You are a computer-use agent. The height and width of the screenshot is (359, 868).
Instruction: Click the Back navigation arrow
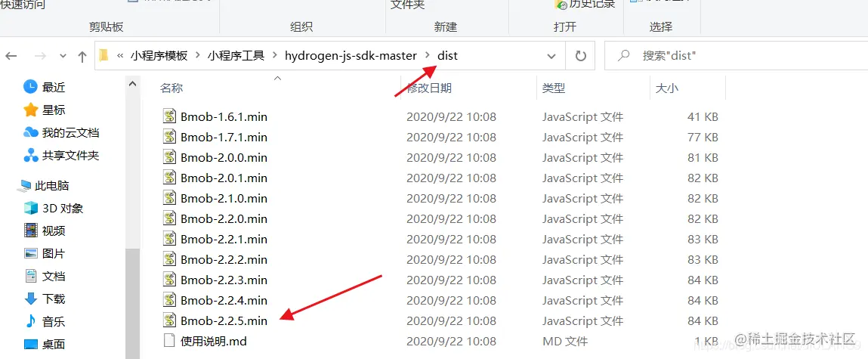pyautogui.click(x=11, y=56)
